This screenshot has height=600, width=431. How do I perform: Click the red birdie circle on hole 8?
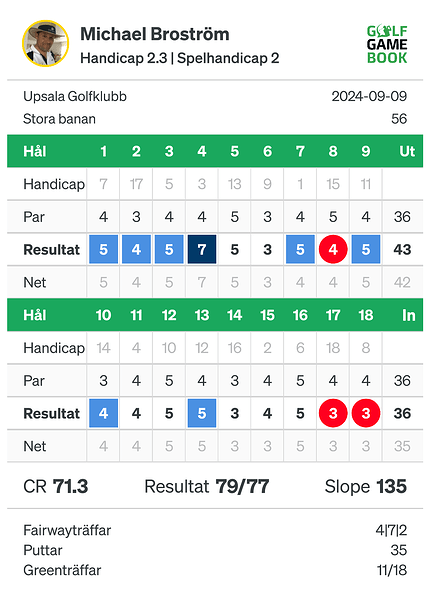[333, 249]
